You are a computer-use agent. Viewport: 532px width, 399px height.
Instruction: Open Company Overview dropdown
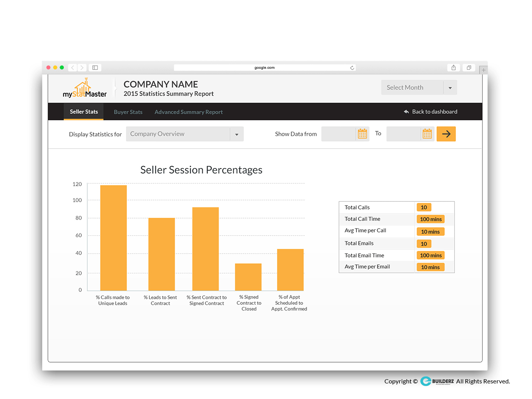point(185,134)
